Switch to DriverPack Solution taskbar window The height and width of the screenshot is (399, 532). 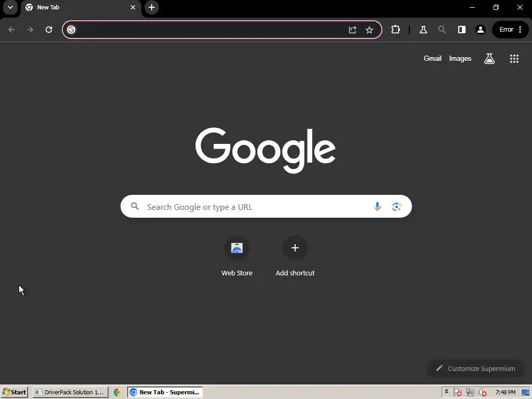point(71,392)
